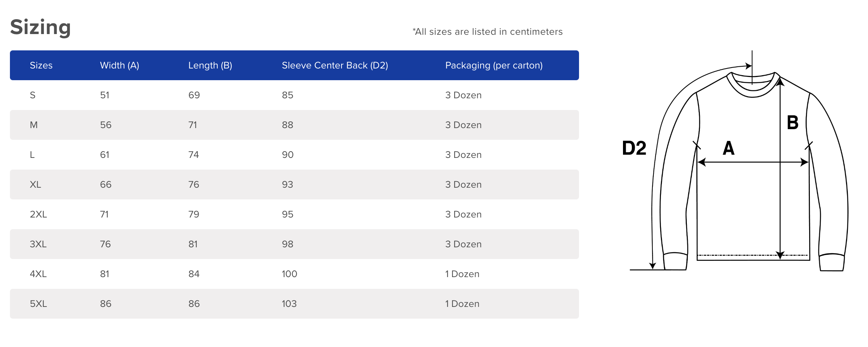
Task: Click the 1 Dozen value for 4XL
Action: (462, 274)
